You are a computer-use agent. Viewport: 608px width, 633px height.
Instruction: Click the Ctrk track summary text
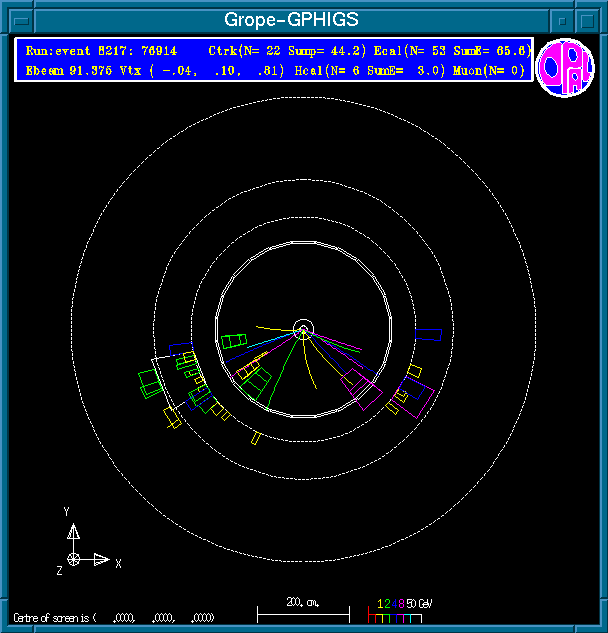[270, 50]
